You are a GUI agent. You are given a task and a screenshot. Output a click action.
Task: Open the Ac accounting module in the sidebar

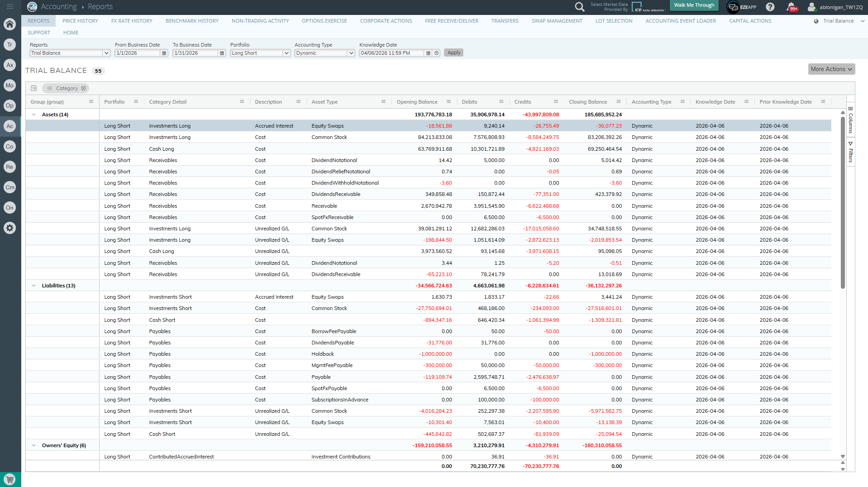(10, 126)
